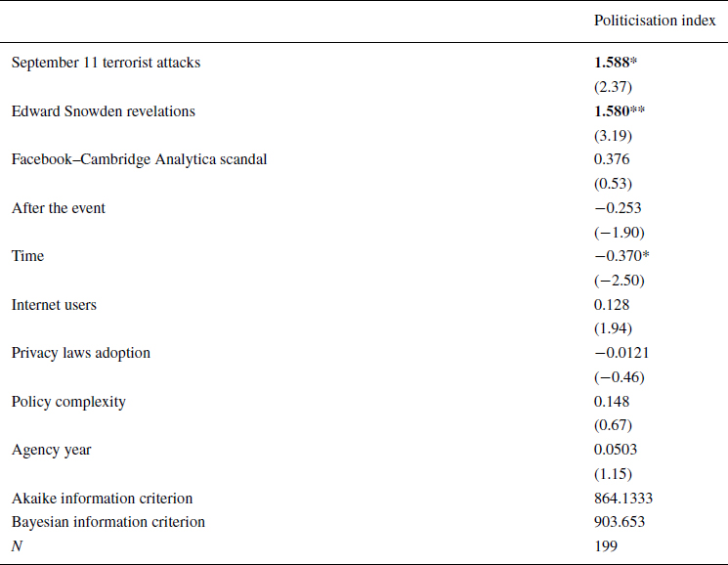The image size is (728, 565).
Task: Select the Time row label
Action: click(x=27, y=256)
